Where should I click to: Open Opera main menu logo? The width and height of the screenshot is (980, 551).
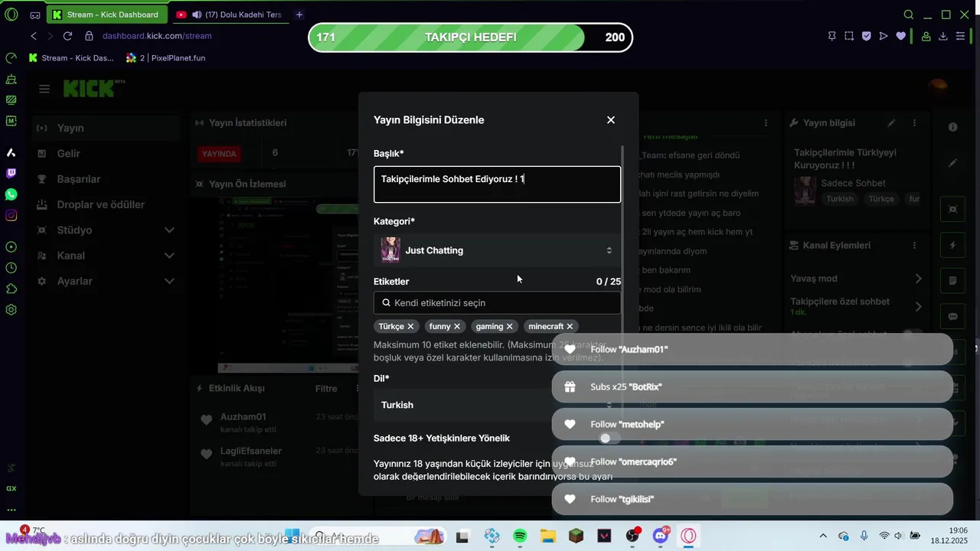click(11, 15)
